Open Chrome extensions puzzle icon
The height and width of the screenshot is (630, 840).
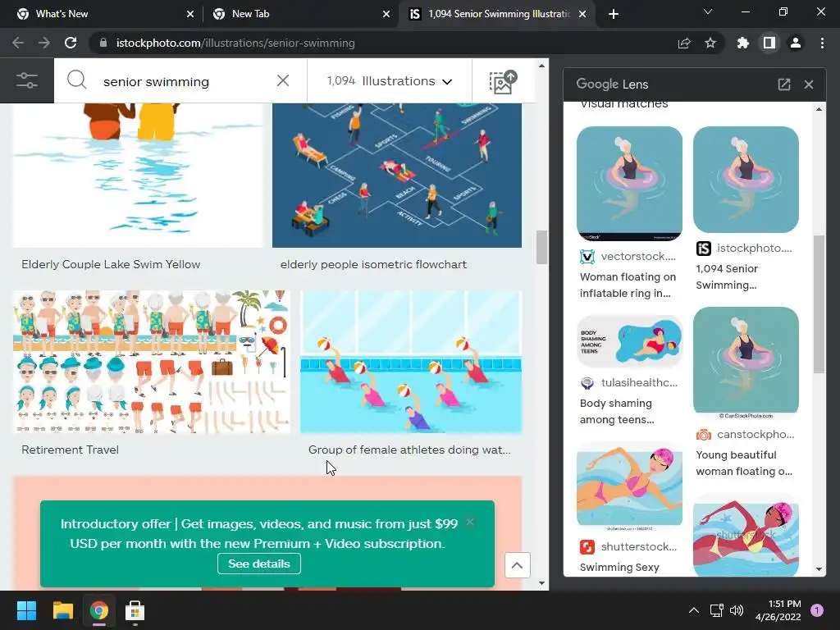[743, 43]
